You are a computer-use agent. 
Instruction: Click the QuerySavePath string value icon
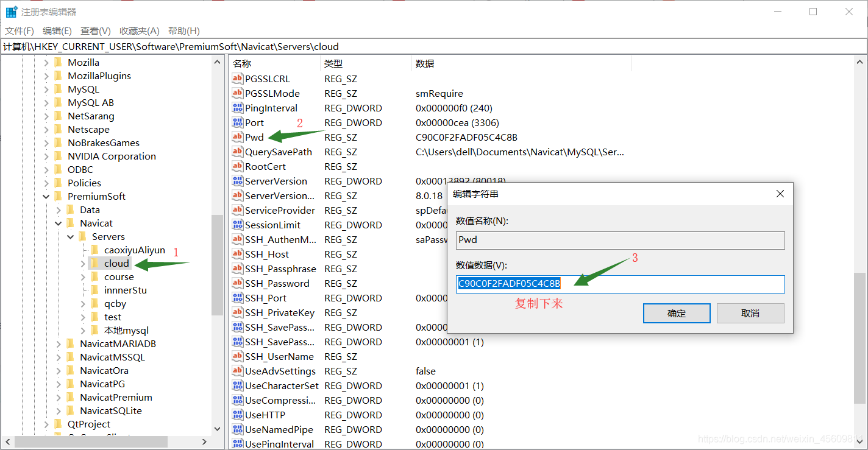click(238, 152)
